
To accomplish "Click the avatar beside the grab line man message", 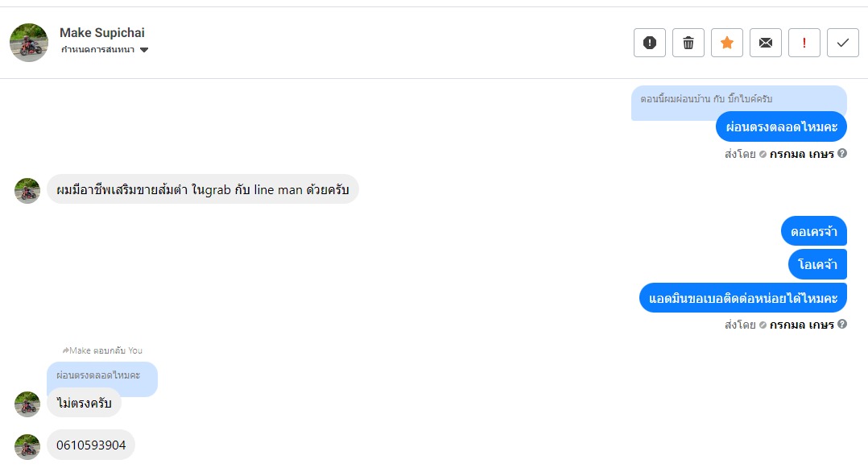I will point(27,191).
